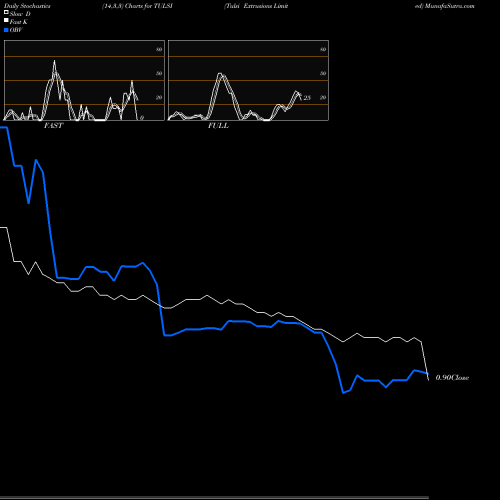This screenshot has height=500, width=500.
Task: Click the FAST stochastic chart thumbnail
Action: (x=84, y=80)
